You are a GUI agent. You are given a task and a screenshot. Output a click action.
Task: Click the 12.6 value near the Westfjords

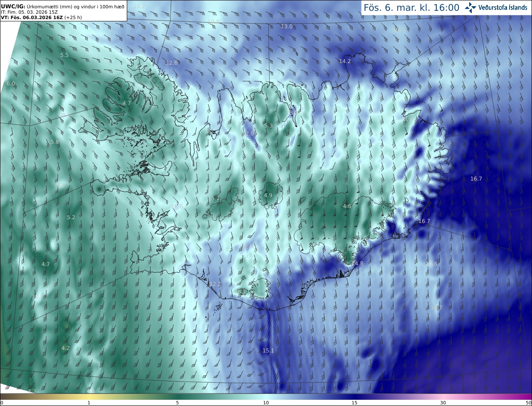(171, 63)
